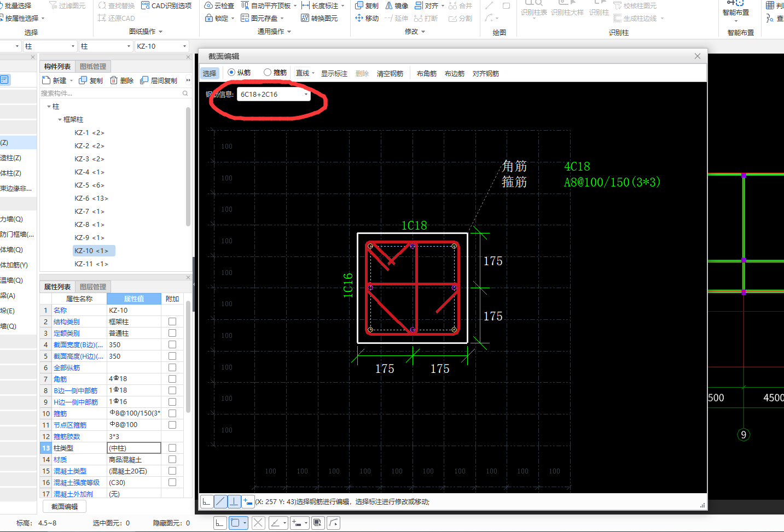Select the 箍筋 radio button
784x532 pixels.
(268, 72)
